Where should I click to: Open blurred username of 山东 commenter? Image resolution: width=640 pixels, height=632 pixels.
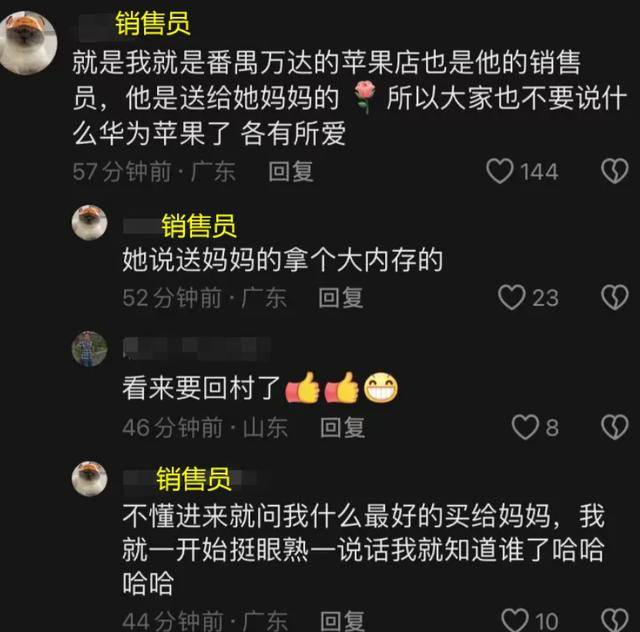click(x=197, y=348)
